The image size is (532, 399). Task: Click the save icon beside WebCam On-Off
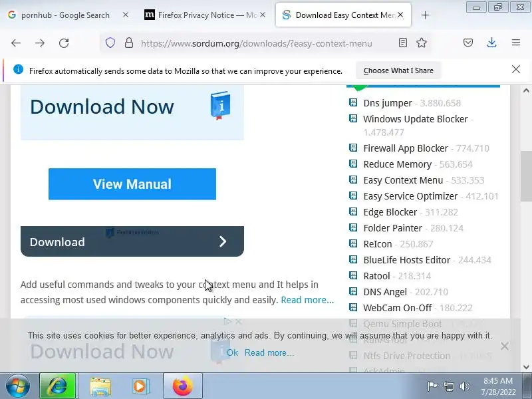353,307
